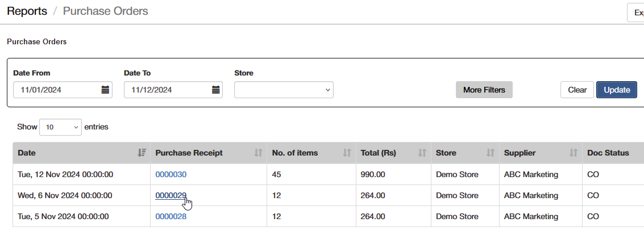Expand the Store dropdown filter
Viewport: 644px width, 235px height.
[x=284, y=90]
